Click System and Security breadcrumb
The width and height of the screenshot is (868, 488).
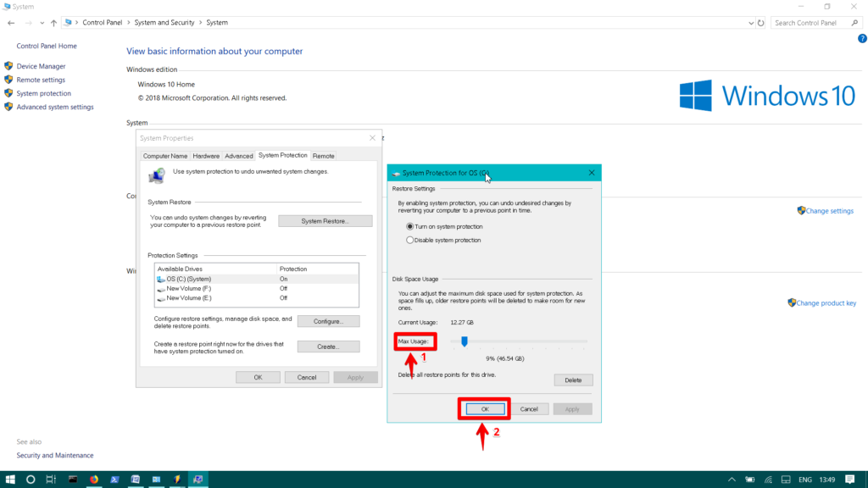coord(164,23)
